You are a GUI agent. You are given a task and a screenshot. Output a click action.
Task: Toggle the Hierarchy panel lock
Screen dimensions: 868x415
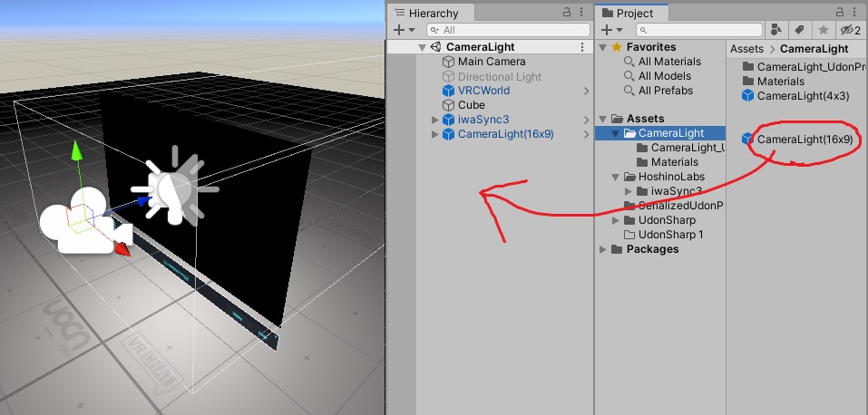click(567, 12)
